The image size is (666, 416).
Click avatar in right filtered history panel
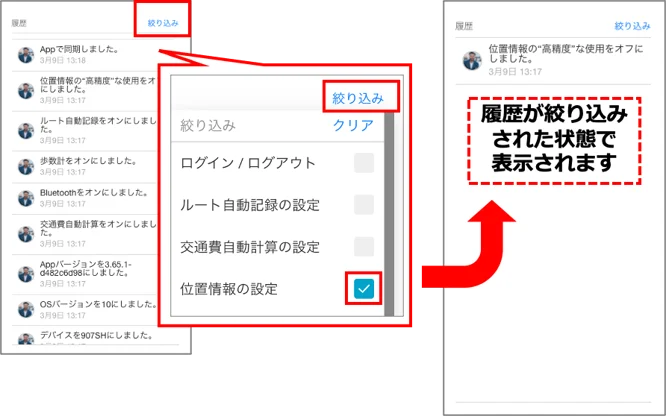472,60
